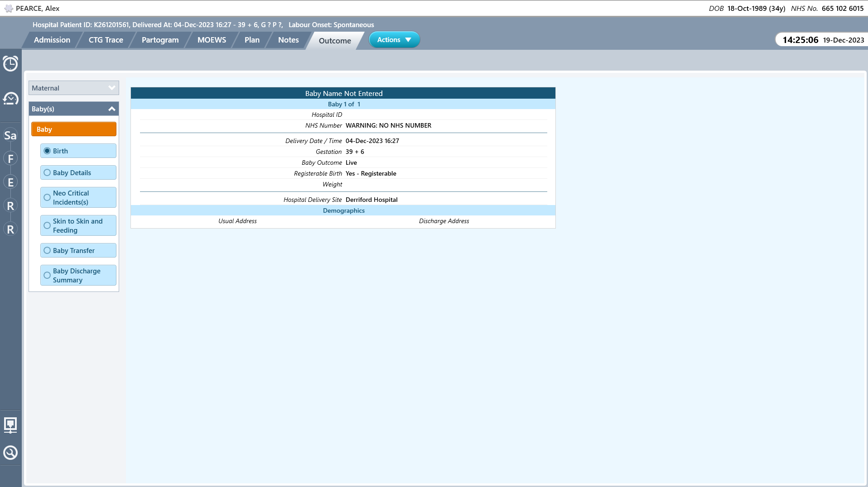Select the E sidebar step
868x487 pixels.
pyautogui.click(x=10, y=182)
